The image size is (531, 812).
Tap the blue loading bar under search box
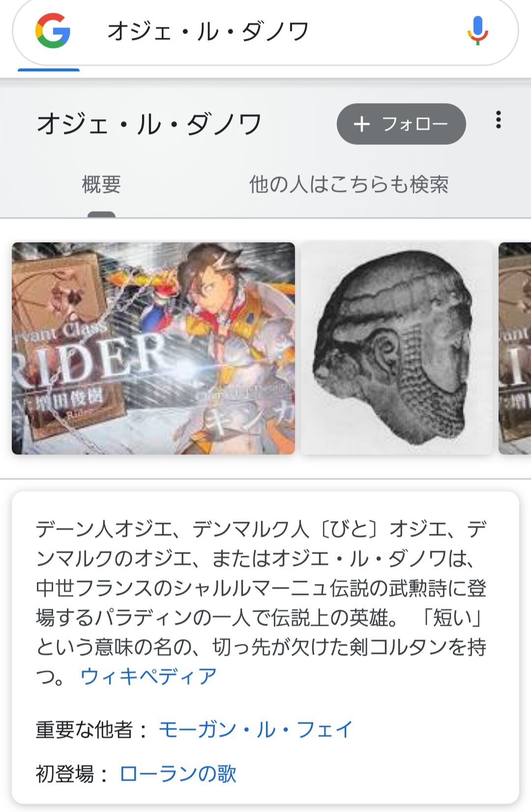pyautogui.click(x=49, y=70)
